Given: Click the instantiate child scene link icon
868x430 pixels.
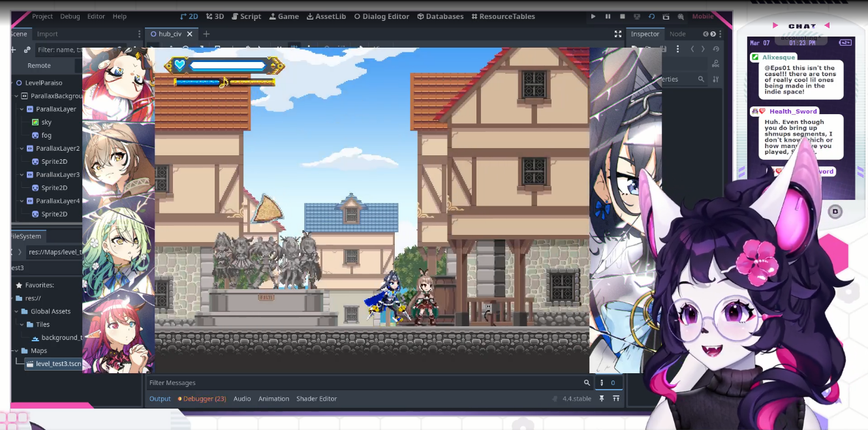Looking at the screenshot, I should click(27, 50).
